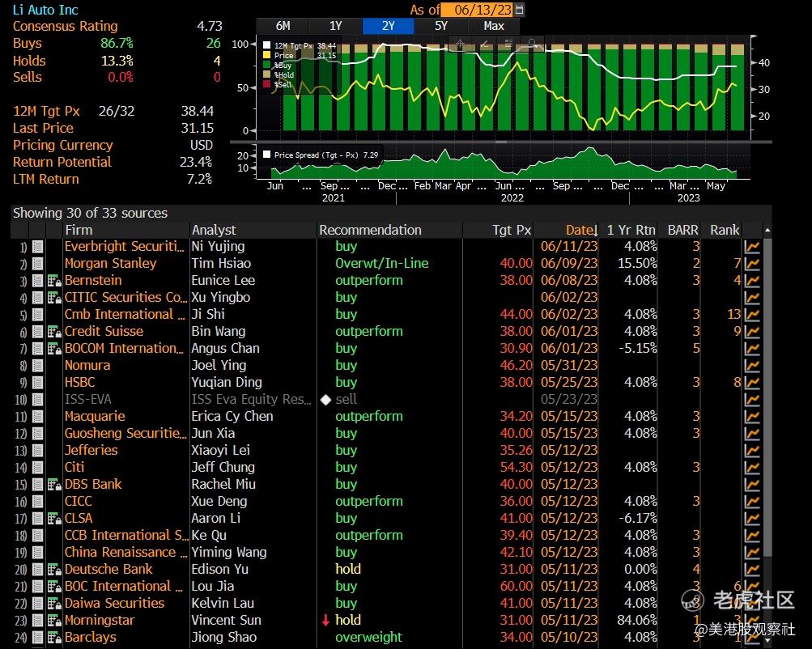Click Morningstar's 84.06% one-year return
Screen dimensions: 812x649
click(637, 621)
